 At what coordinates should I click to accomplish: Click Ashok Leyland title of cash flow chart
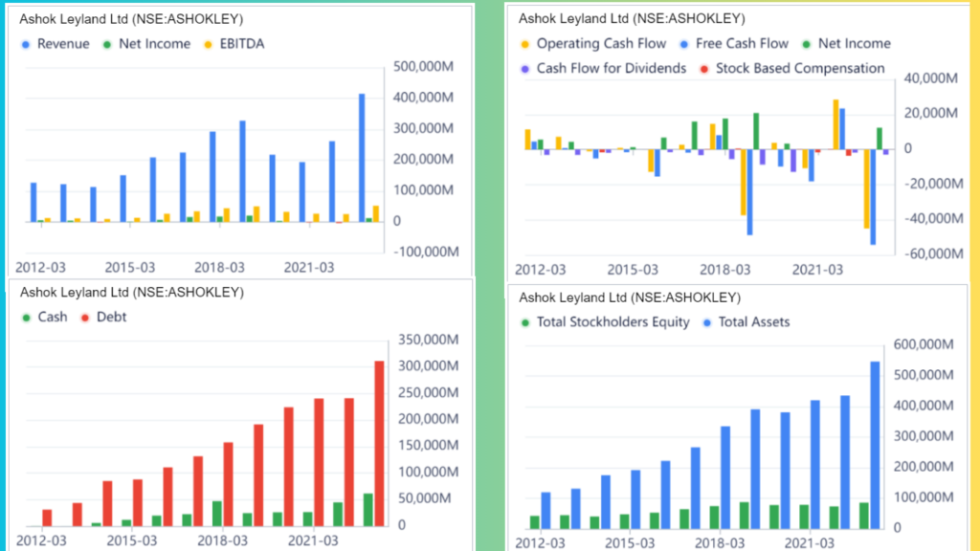pyautogui.click(x=632, y=19)
